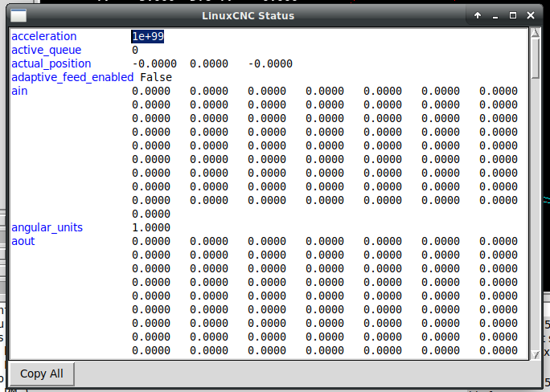Shade window with the up-arrow title button
The image size is (550, 392).
pyautogui.click(x=478, y=15)
